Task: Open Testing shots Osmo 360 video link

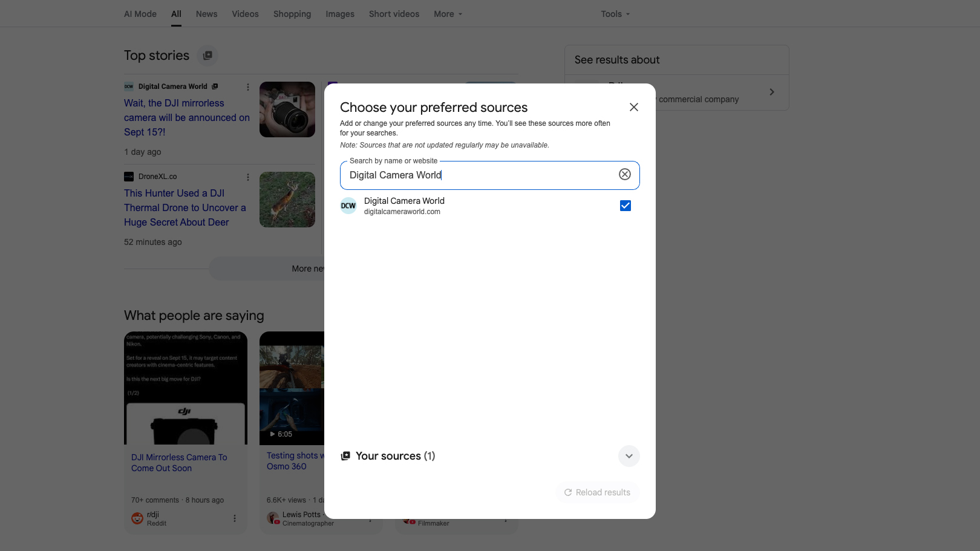Action: click(295, 461)
